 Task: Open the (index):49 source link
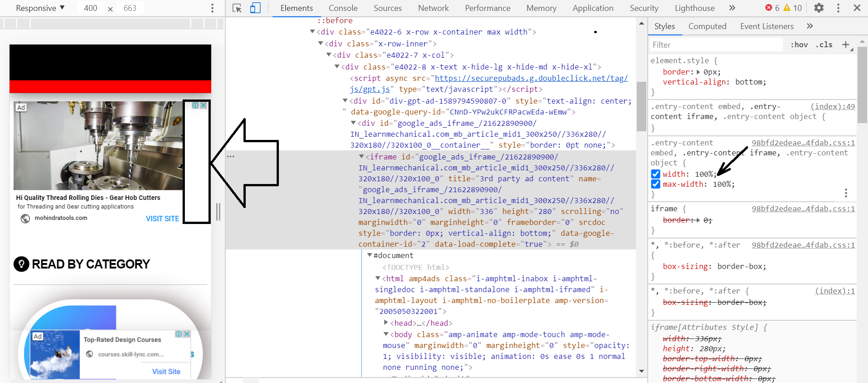point(833,106)
